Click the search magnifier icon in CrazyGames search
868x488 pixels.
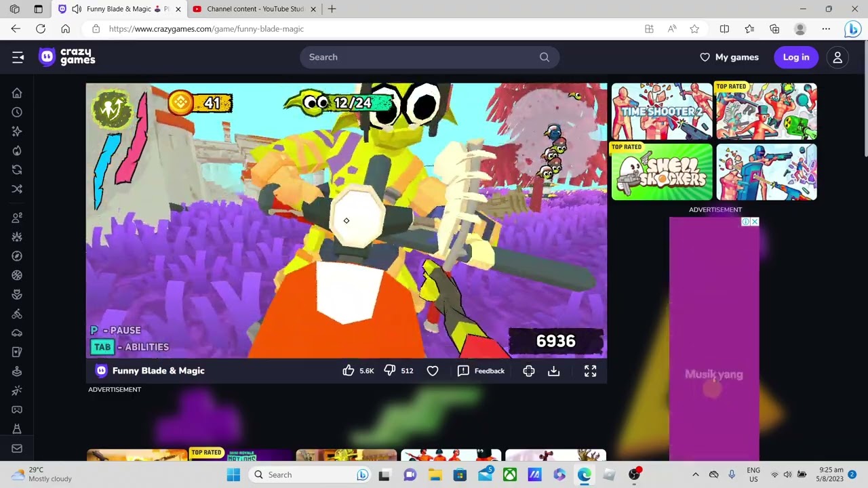545,58
